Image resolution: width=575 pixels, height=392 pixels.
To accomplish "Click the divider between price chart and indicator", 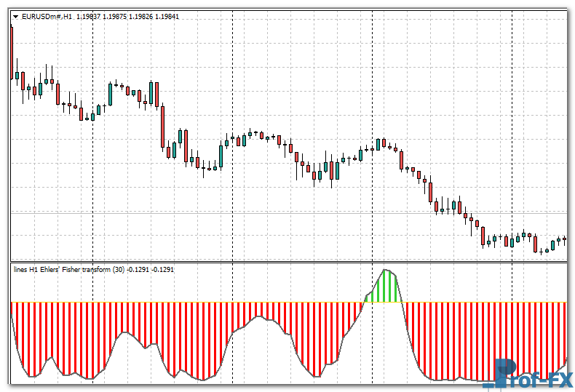I will 291,263.
